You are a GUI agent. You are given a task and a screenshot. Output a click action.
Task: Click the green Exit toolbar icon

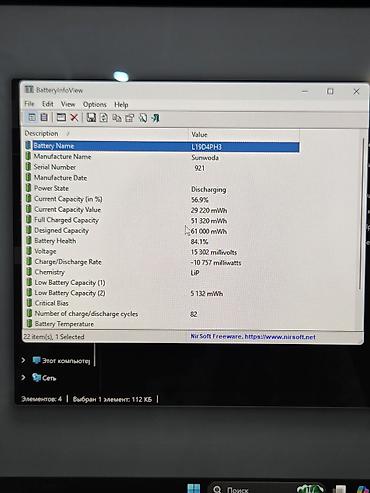(155, 118)
